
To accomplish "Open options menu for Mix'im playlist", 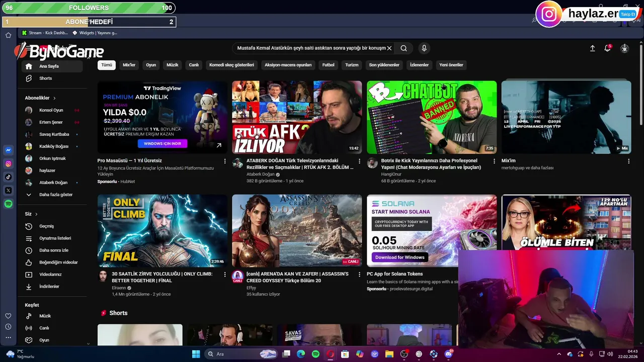I will [628, 161].
